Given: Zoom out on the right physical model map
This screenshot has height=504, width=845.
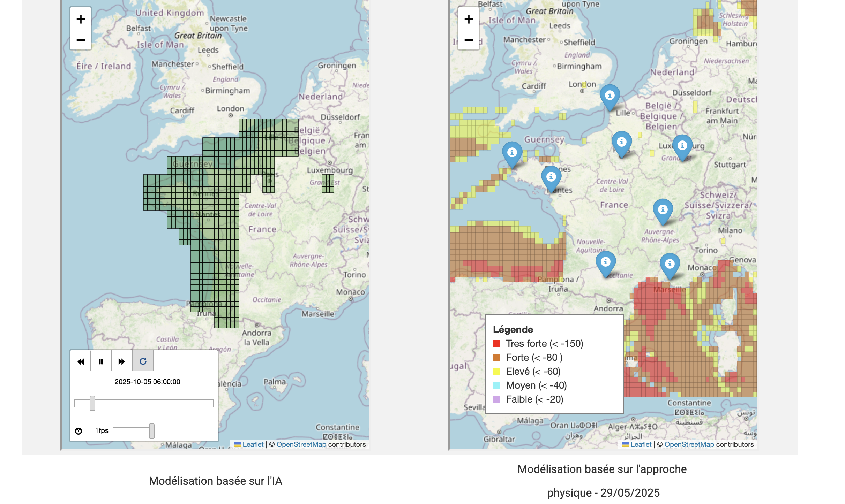Looking at the screenshot, I should [469, 40].
